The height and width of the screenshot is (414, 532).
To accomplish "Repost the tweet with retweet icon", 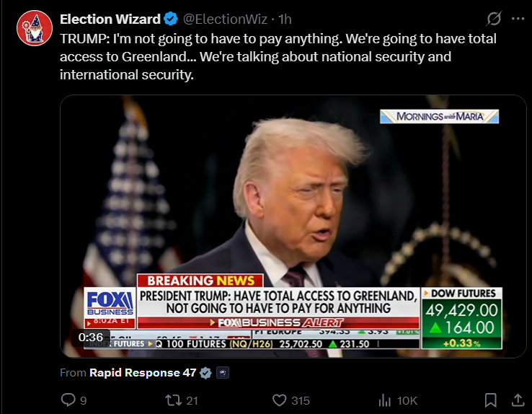I will 173,400.
